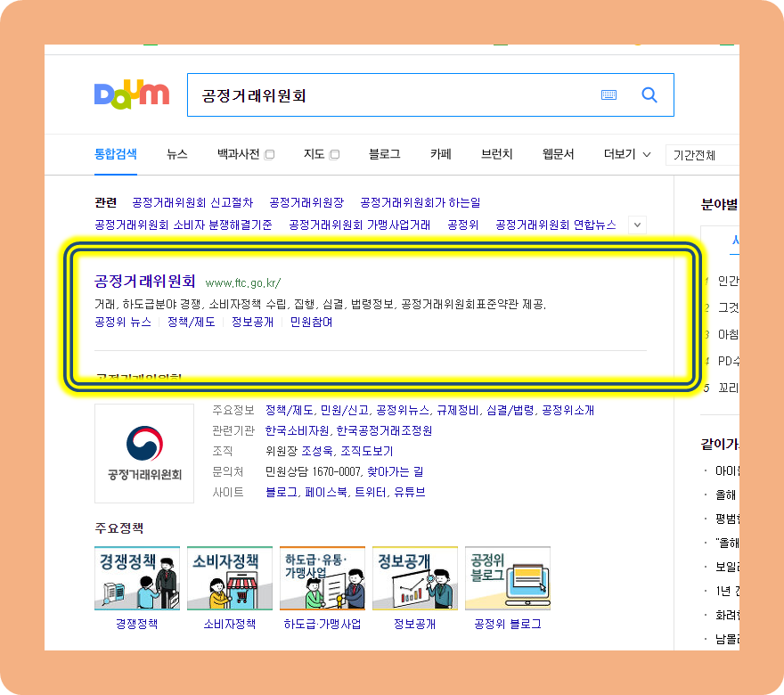Click related search 공정거래위원회 소비자 분쟁해결기준
This screenshot has height=695, width=784.
184,225
